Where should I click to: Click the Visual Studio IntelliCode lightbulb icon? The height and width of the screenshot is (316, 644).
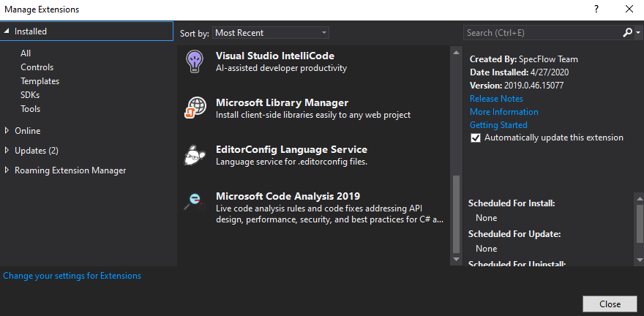[x=193, y=61]
